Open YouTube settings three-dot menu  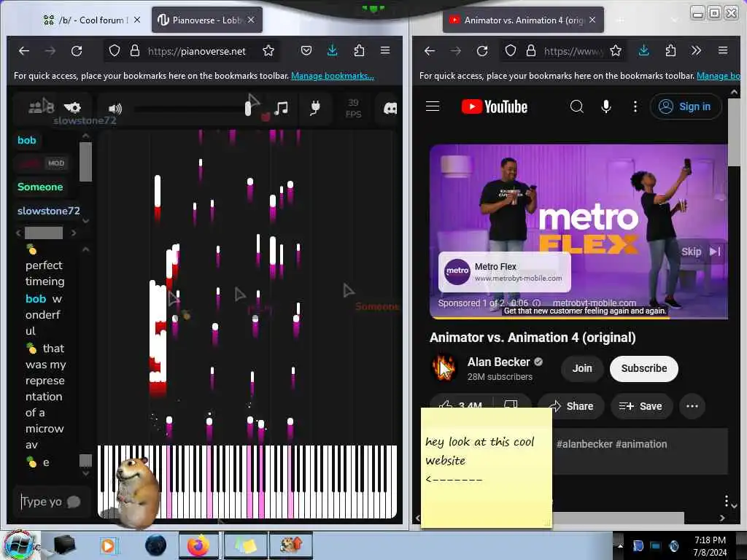tap(635, 106)
